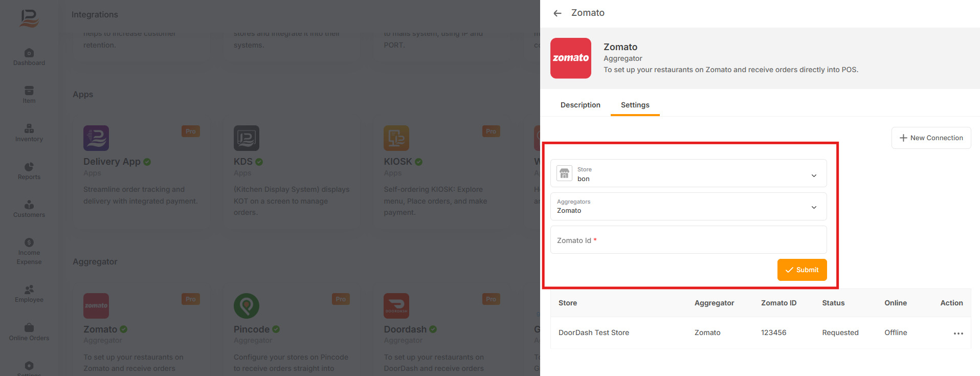Click the Aggregator column header
The width and height of the screenshot is (980, 376).
pos(714,303)
